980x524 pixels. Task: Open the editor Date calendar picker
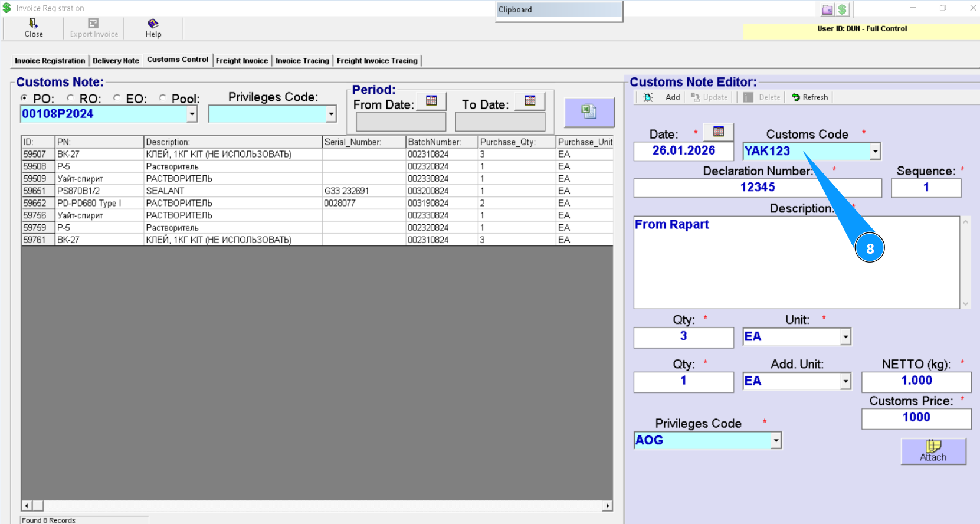coord(718,132)
